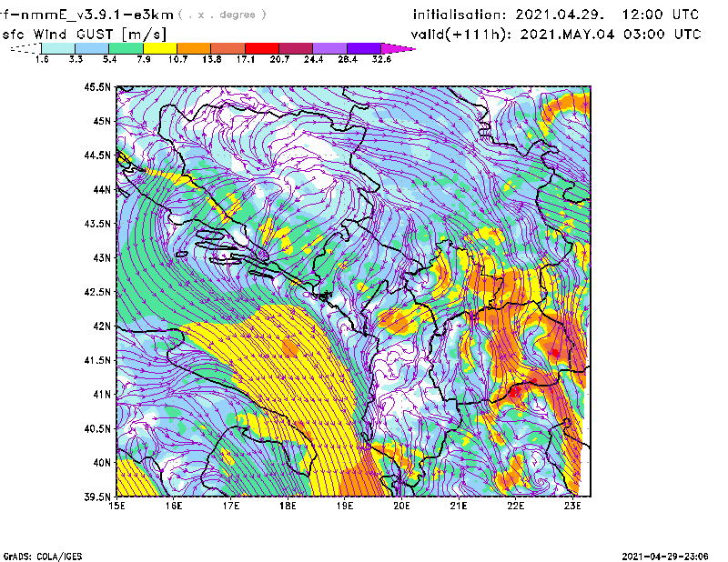This screenshot has width=728, height=562.
Task: Click the legend value 20.7
Action: (279, 59)
